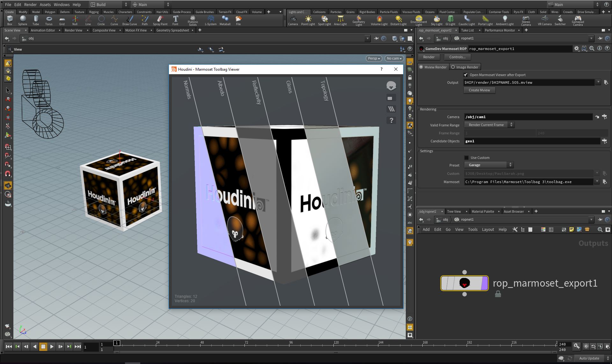Select the Sky Light shelf icon
The image size is (612, 364).
coord(436,20)
